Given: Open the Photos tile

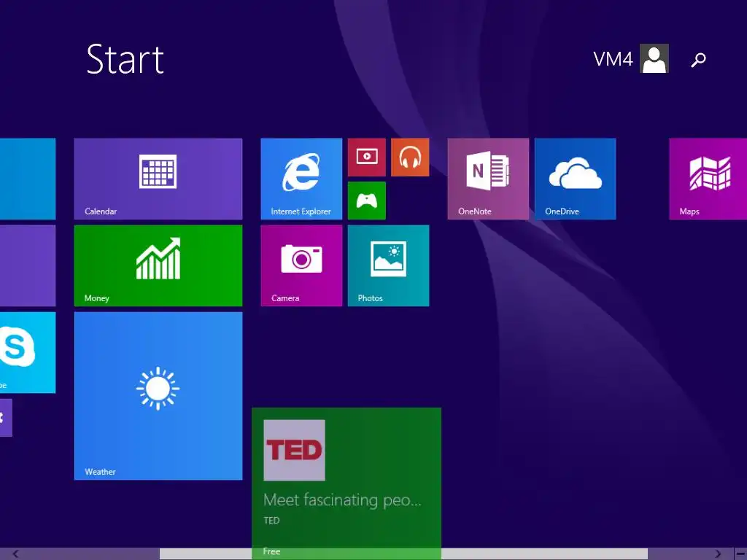Looking at the screenshot, I should 388,265.
